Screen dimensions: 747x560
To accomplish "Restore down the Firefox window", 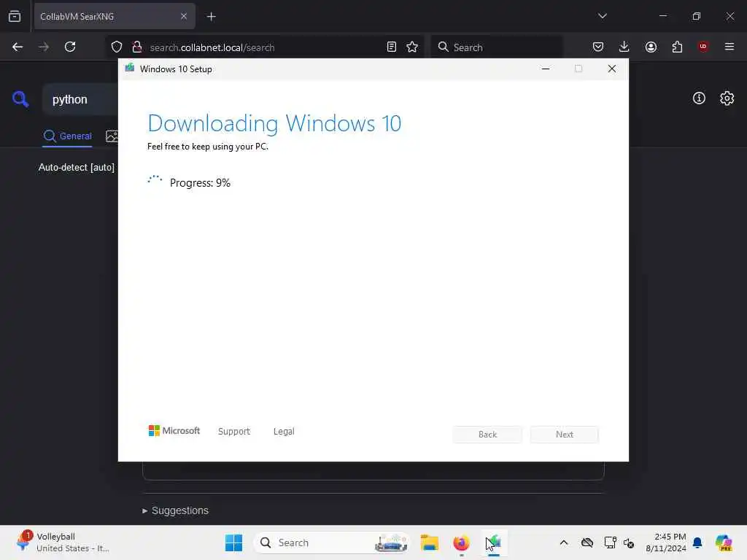I will pyautogui.click(x=697, y=16).
